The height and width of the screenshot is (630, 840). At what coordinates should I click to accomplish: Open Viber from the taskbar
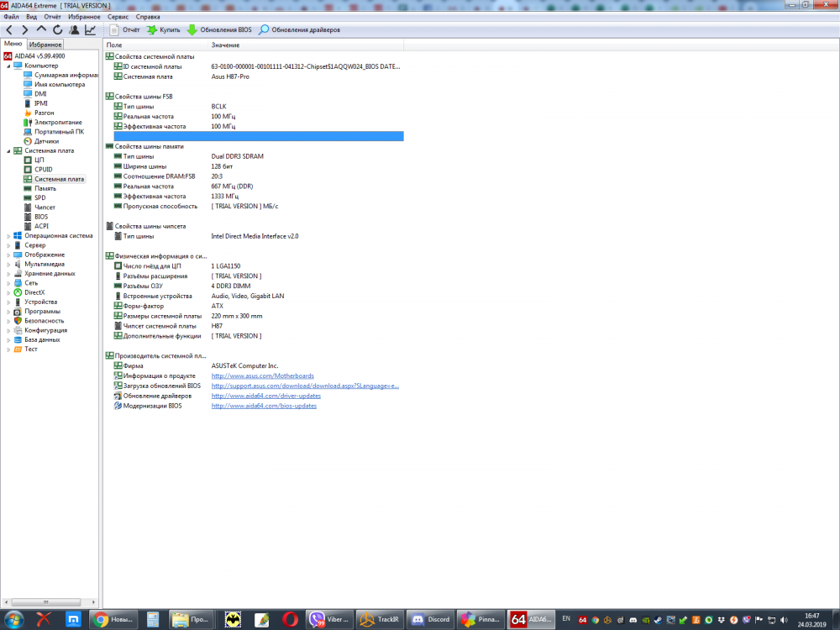pos(329,620)
